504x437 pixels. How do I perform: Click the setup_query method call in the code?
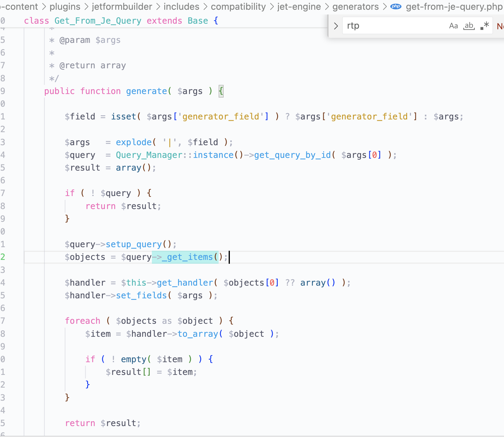(134, 244)
